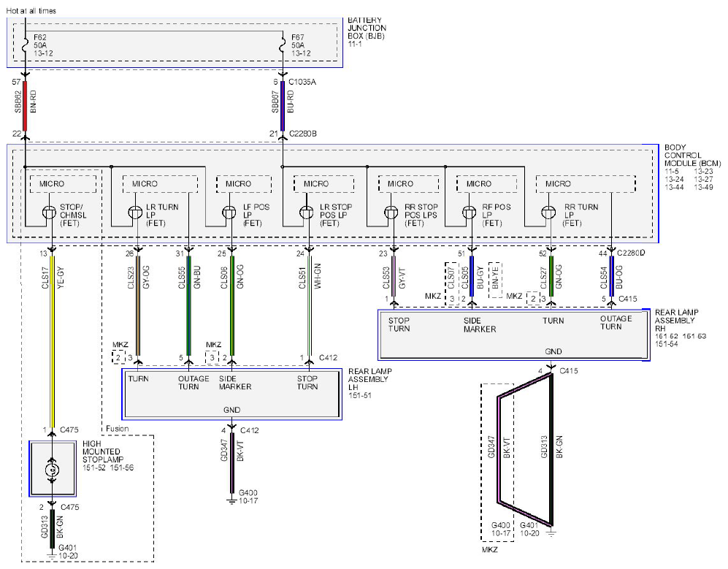The width and height of the screenshot is (728, 569).
Task: Open the Battery Junction Box reference 11-1
Action: coord(354,44)
